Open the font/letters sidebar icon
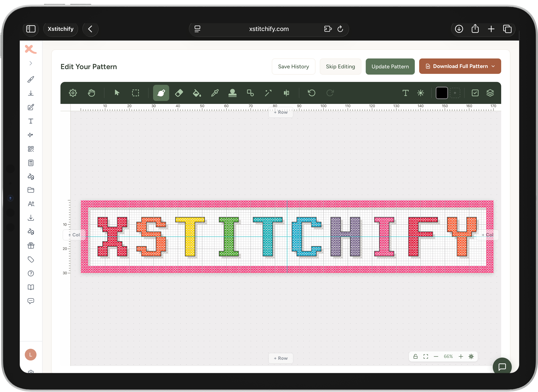This screenshot has height=392, width=538. pos(31,204)
